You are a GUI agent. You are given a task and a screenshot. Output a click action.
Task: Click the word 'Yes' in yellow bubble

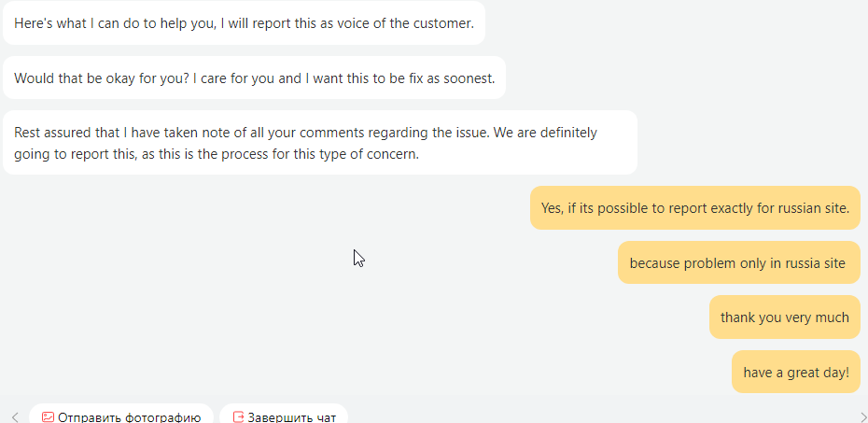click(551, 208)
